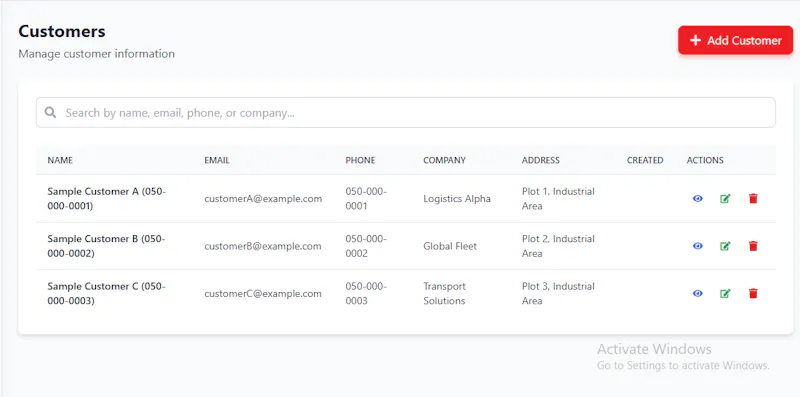This screenshot has width=800, height=397.
Task: Click email customerA@example.com
Action: coord(263,199)
